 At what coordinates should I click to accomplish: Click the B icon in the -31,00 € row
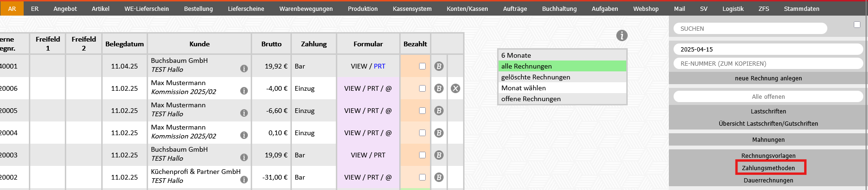(439, 177)
